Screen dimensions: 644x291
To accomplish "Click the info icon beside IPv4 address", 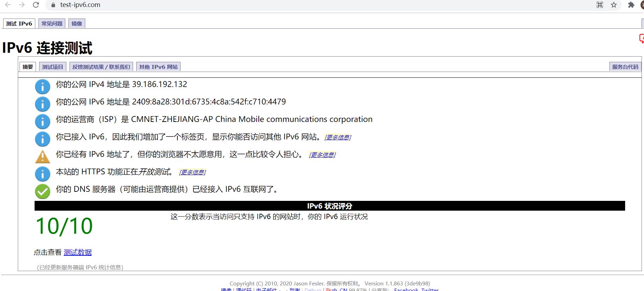I will tap(43, 87).
